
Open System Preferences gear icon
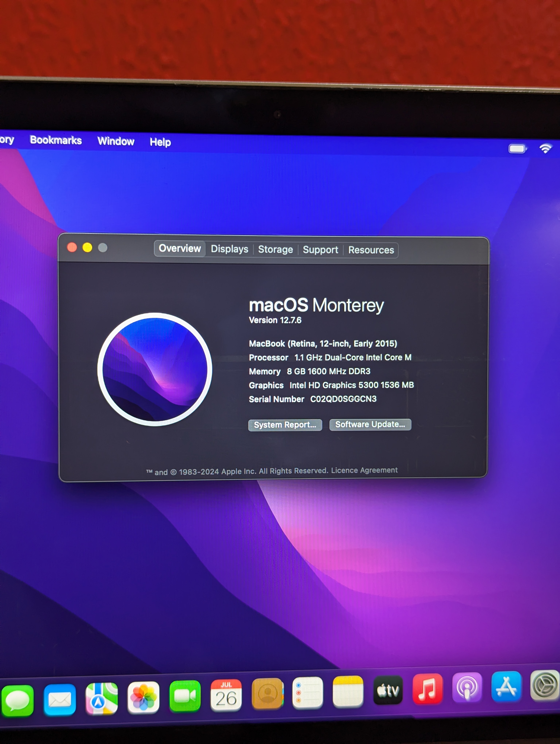tap(545, 685)
